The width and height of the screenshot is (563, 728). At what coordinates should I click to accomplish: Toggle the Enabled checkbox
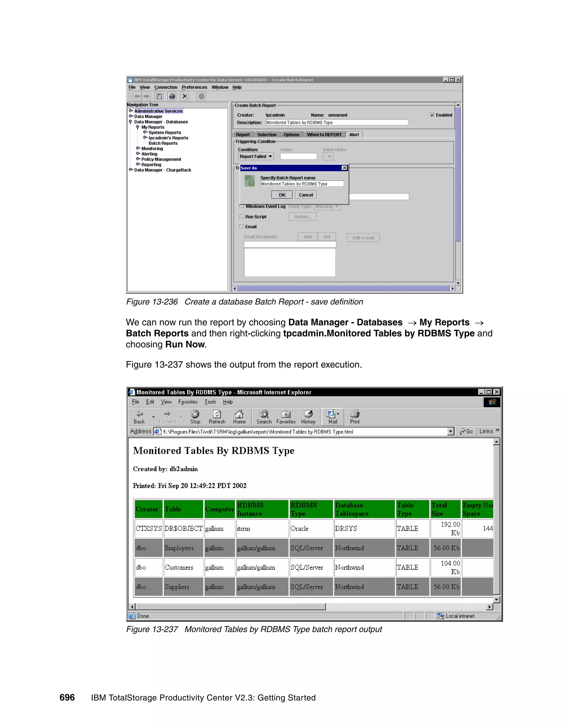click(x=433, y=115)
